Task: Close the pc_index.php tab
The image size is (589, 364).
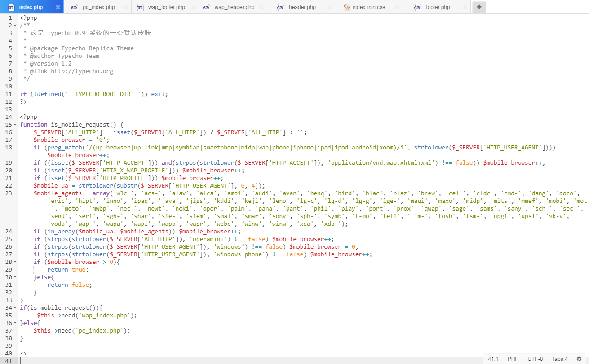Action: (125, 7)
